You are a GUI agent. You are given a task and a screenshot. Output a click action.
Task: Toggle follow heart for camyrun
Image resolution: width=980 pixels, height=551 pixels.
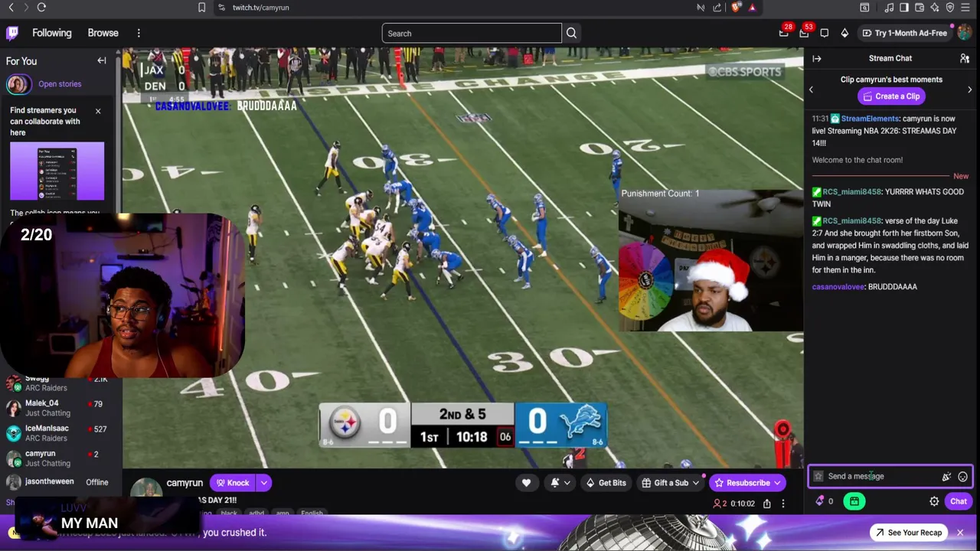pos(526,483)
